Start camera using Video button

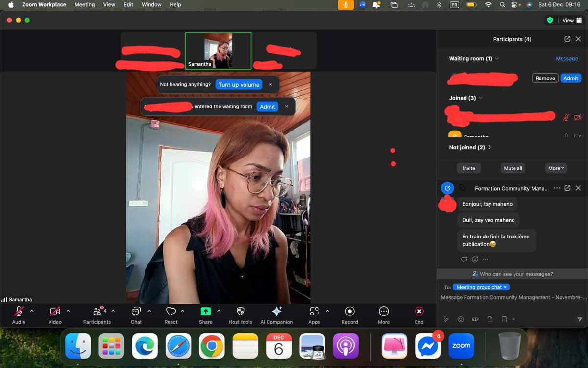click(x=55, y=315)
